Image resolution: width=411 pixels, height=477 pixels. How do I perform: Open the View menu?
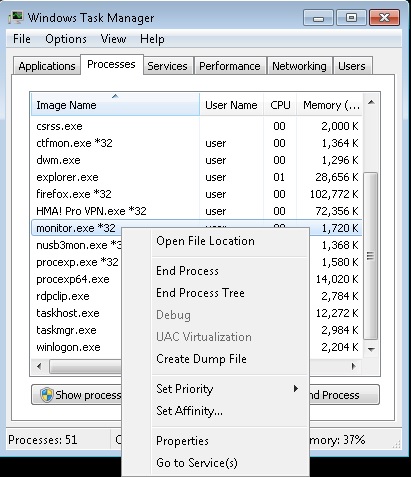click(113, 39)
